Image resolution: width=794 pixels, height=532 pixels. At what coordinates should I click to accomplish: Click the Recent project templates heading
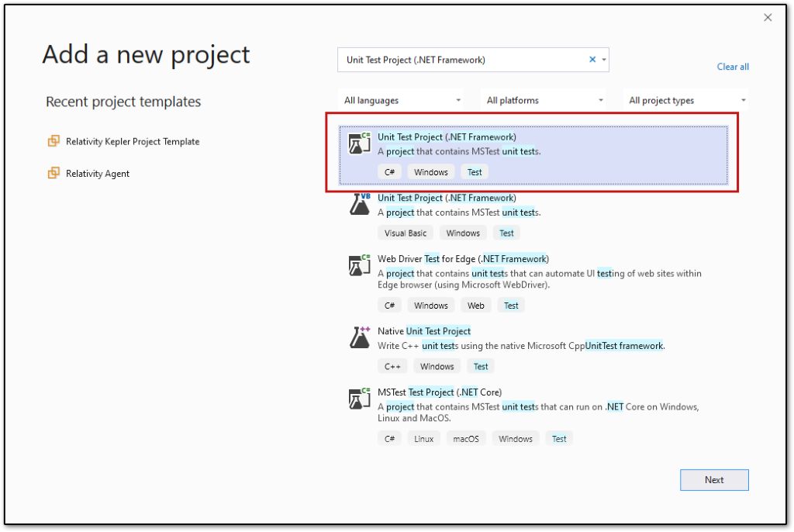pyautogui.click(x=123, y=102)
